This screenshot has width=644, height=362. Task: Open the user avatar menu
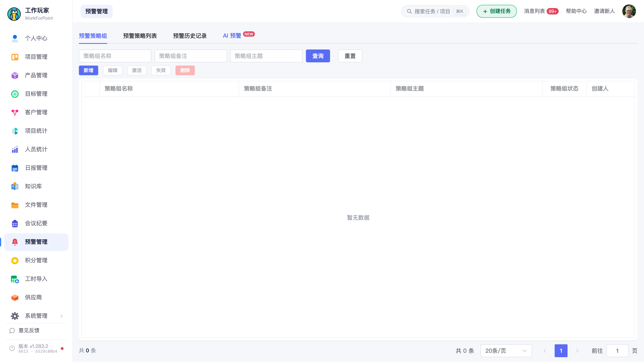(x=629, y=11)
